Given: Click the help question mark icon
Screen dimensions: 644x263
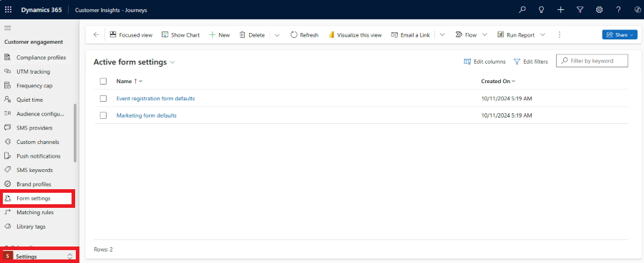Looking at the screenshot, I should pyautogui.click(x=618, y=10).
